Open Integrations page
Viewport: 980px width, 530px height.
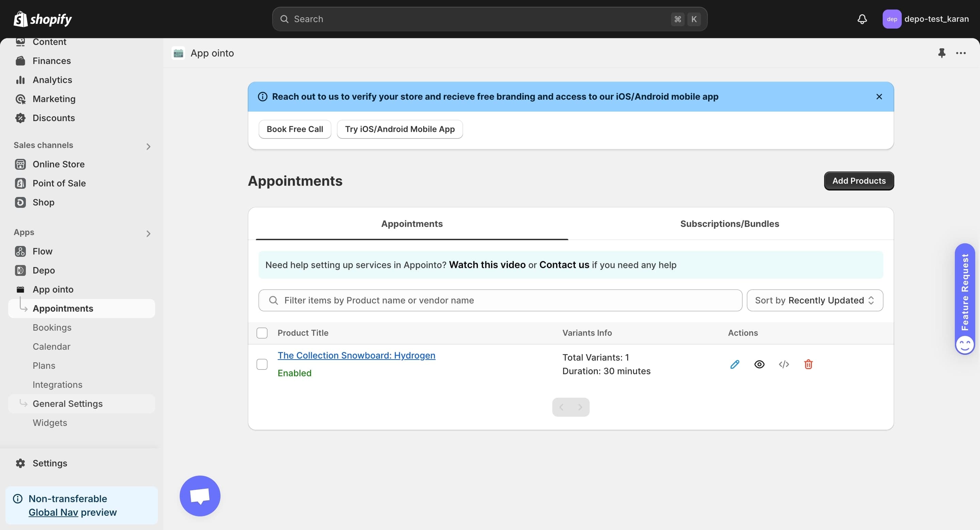(57, 384)
